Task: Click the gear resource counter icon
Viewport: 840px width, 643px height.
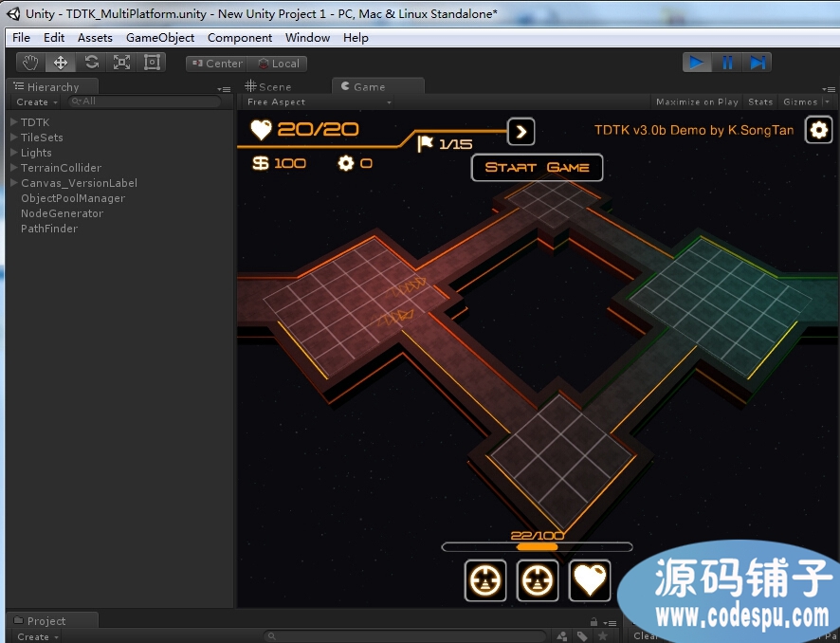Action: [x=346, y=163]
